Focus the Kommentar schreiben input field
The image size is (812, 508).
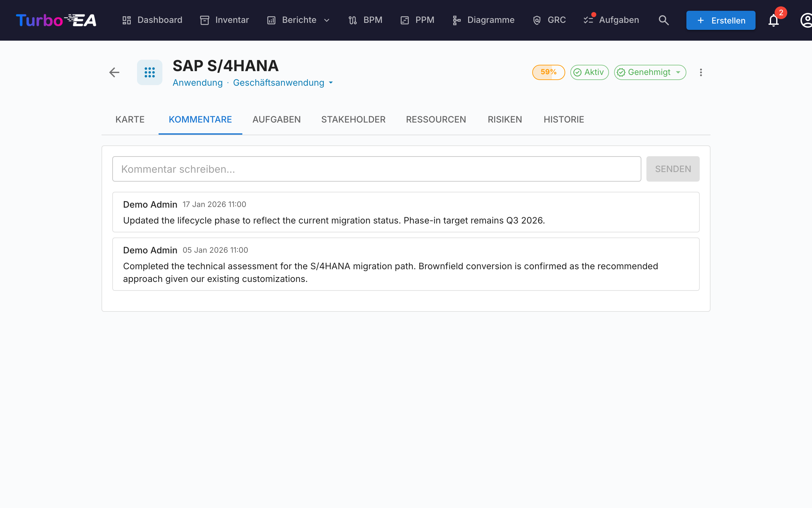(377, 169)
